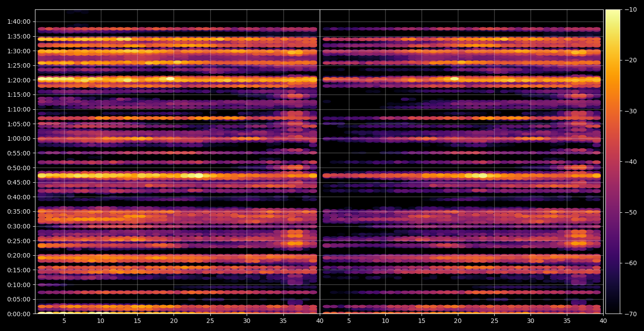644x331 pixels.
Task: Click the 0:15:00 y-axis time label
Action: pos(19,270)
